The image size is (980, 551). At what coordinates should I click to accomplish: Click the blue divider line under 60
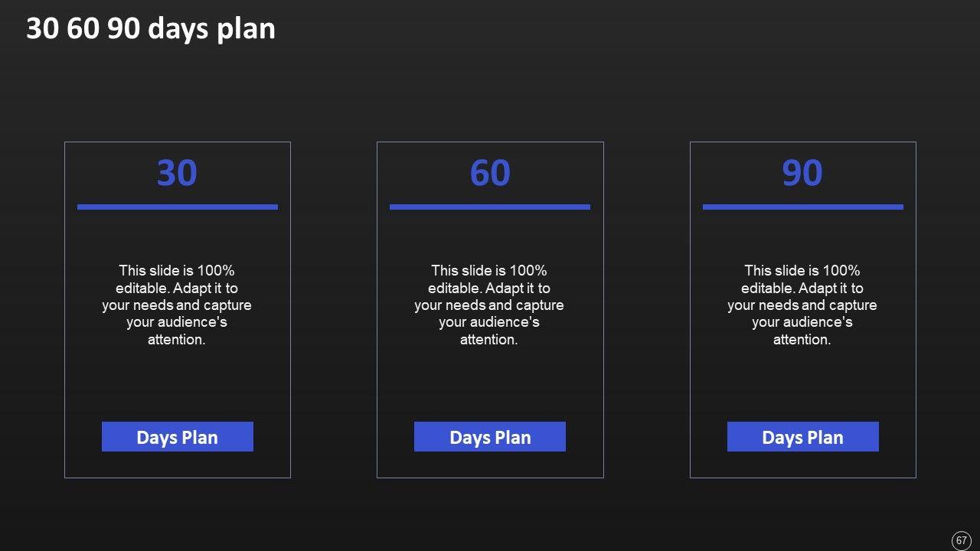point(490,207)
